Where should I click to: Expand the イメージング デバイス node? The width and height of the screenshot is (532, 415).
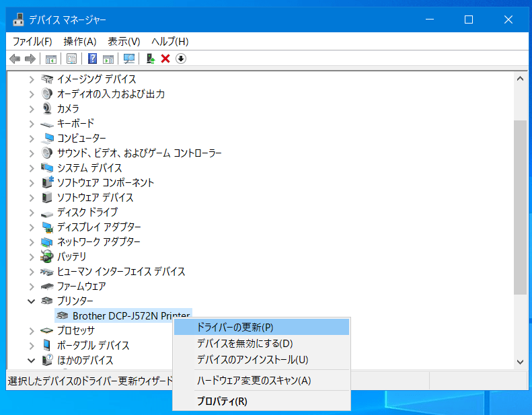coord(32,79)
